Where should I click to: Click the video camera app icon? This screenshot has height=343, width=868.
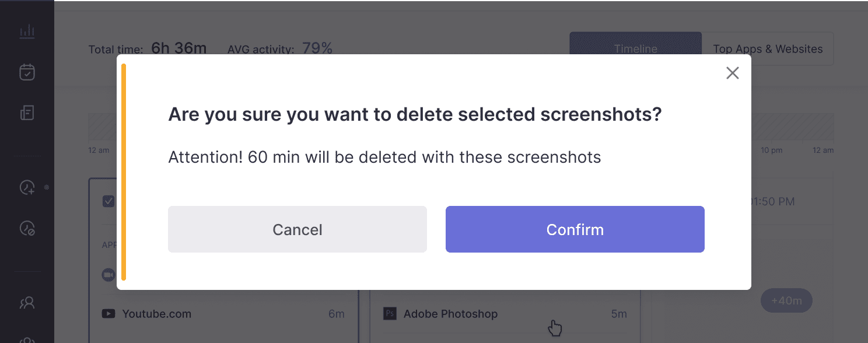coord(108,275)
